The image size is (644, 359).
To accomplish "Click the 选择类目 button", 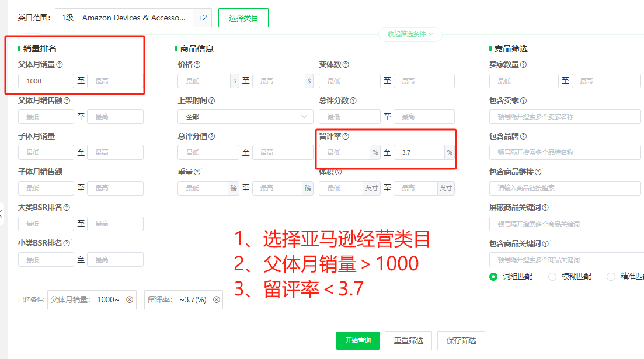I will [243, 18].
